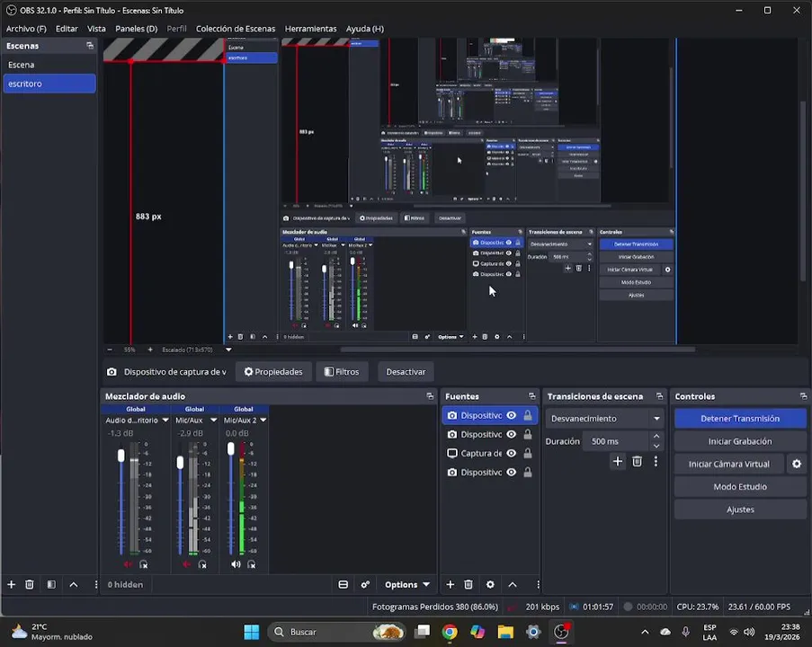Float the Escenas panel using its dock icon
The height and width of the screenshot is (647, 812).
tap(90, 46)
